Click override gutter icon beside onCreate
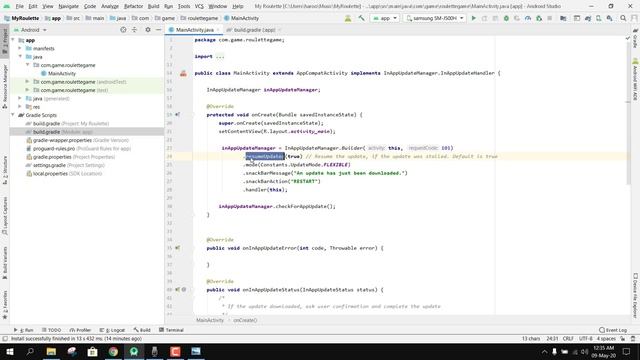 pyautogui.click(x=178, y=115)
